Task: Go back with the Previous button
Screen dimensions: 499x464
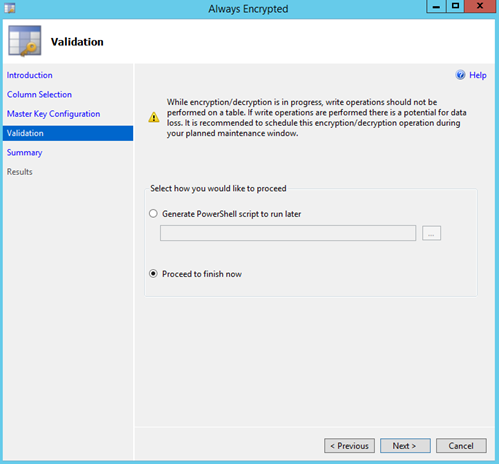Action: (349, 446)
